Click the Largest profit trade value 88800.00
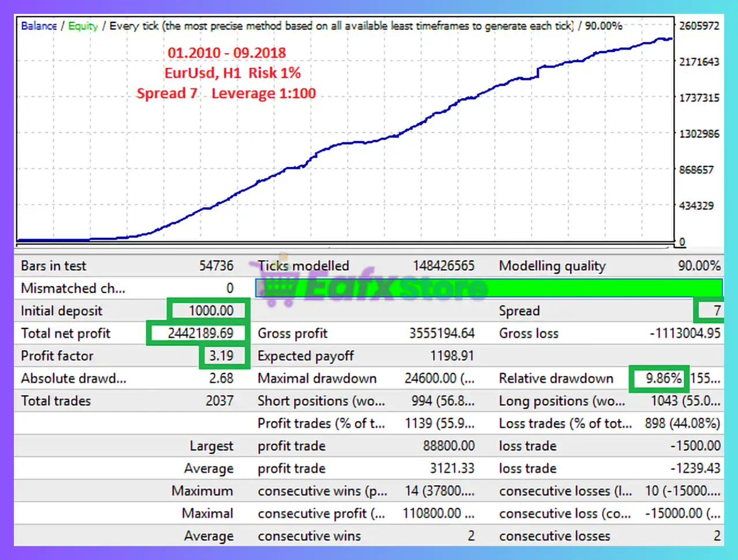Viewport: 738px width, 560px height. point(449,446)
